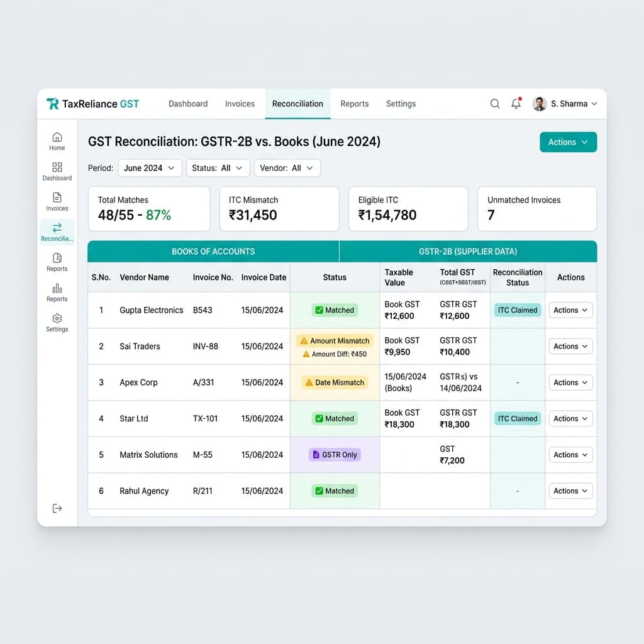Viewport: 644px width, 644px height.
Task: Select vendor Matrix Solutions
Action: point(148,455)
